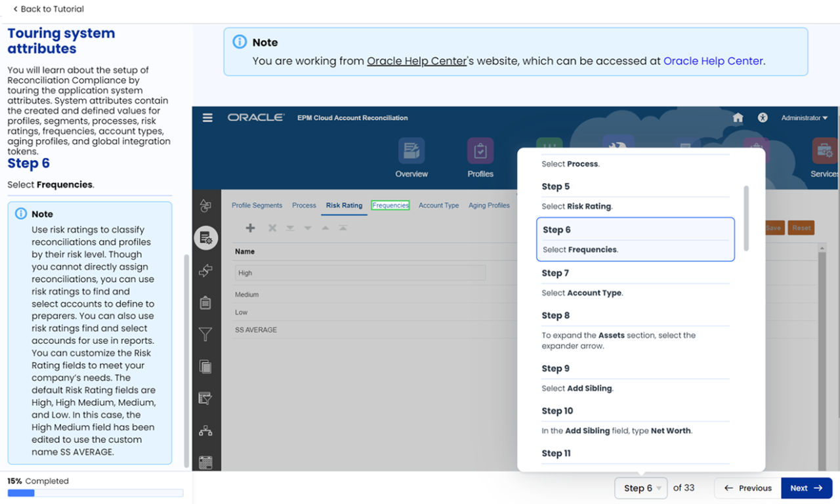Click the Next button
This screenshot has width=840, height=504.
[807, 488]
